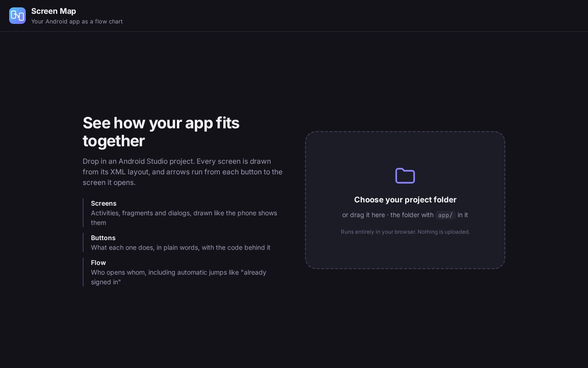
Task: Click the 'Your Android app as a flow chart' subtitle
Action: point(77,22)
